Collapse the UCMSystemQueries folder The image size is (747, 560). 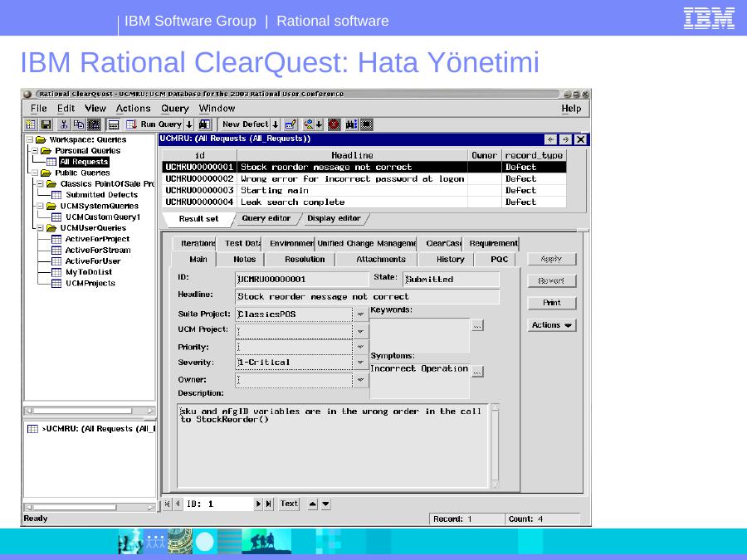tap(40, 206)
